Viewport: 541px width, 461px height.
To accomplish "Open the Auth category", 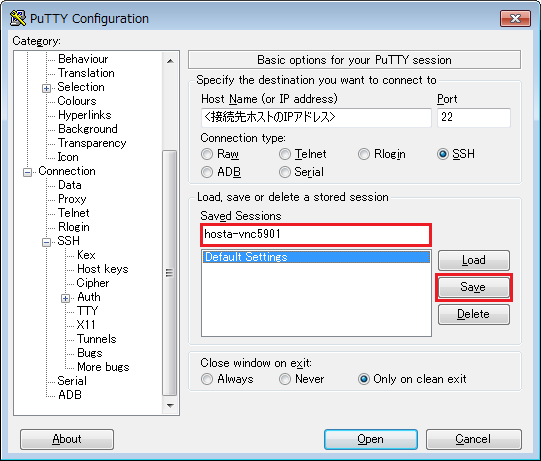I will pyautogui.click(x=89, y=297).
